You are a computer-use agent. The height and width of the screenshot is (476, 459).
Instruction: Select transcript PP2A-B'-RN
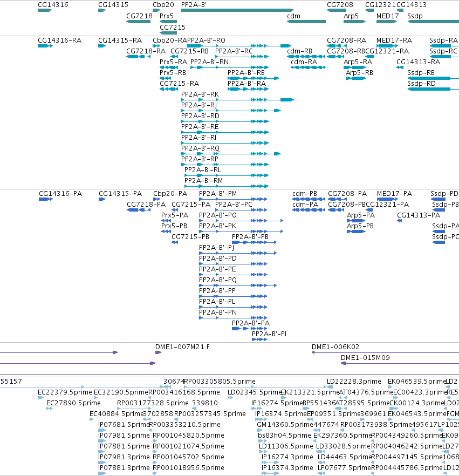click(230, 67)
